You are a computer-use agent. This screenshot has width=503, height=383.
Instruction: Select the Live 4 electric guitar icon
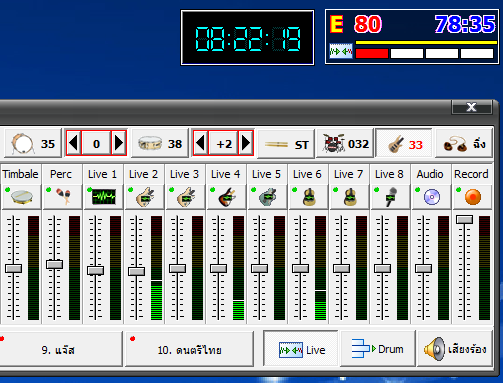point(226,197)
